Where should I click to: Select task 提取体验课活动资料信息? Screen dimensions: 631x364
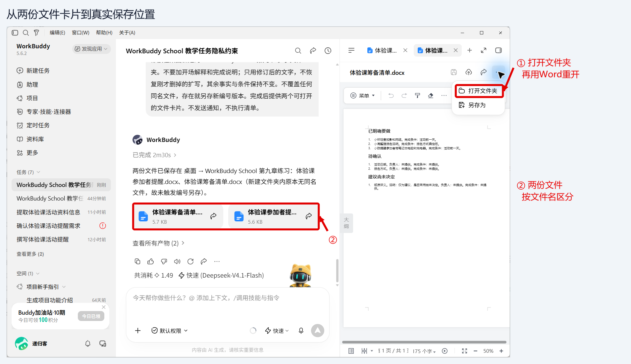(x=61, y=212)
